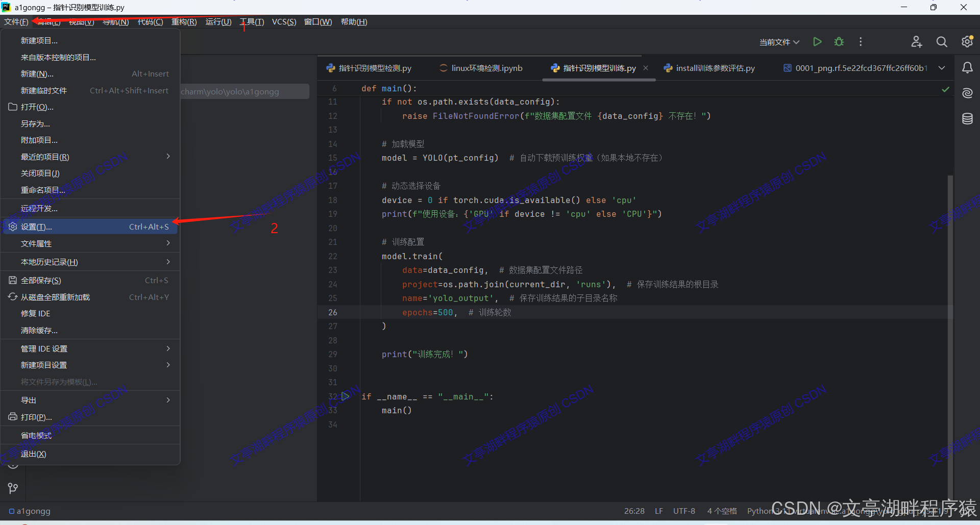This screenshot has width=980, height=525.
Task: Click line number 26 in the gutter
Action: (333, 312)
